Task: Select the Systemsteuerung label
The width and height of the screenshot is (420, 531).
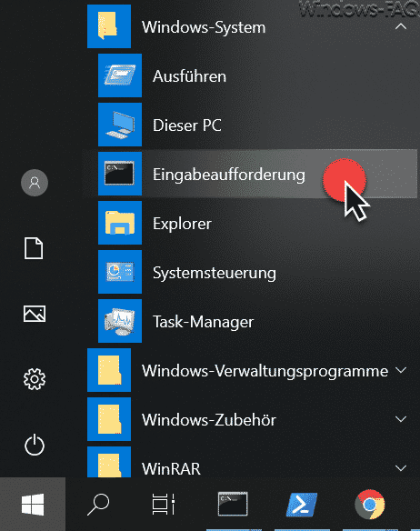Action: pos(215,274)
